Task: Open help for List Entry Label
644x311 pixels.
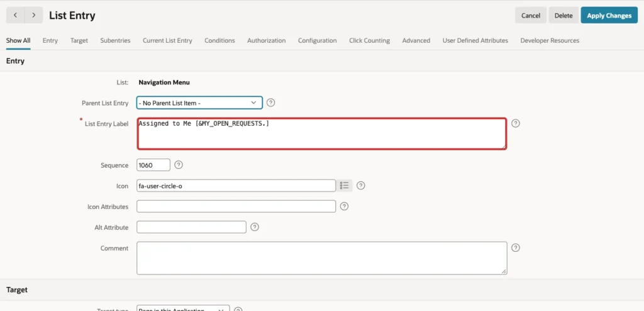Action: [516, 123]
